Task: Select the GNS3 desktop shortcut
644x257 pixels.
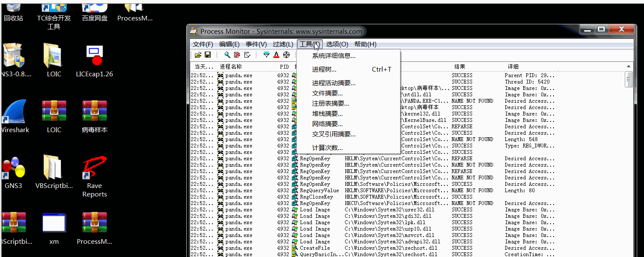Action: pyautogui.click(x=13, y=172)
